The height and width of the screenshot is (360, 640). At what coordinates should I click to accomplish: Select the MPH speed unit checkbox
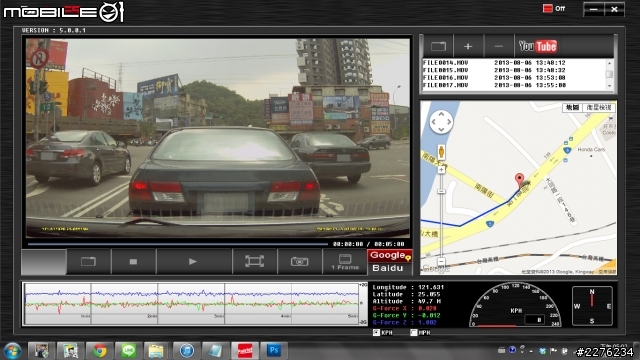[413, 333]
